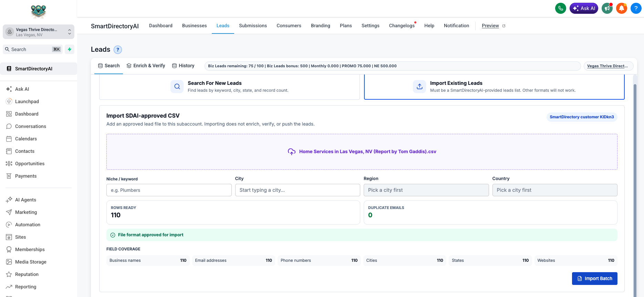Click the Dashboard grid icon in sidebar
This screenshot has width=644, height=297.
click(9, 114)
